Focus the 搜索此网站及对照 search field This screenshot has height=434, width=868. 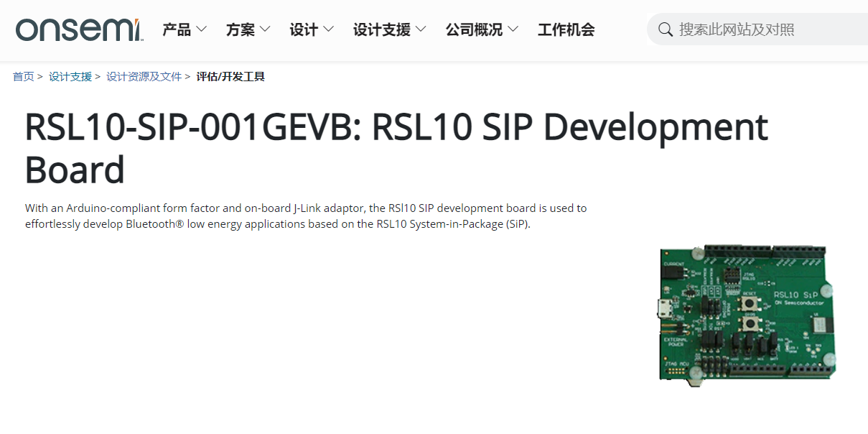[757, 29]
